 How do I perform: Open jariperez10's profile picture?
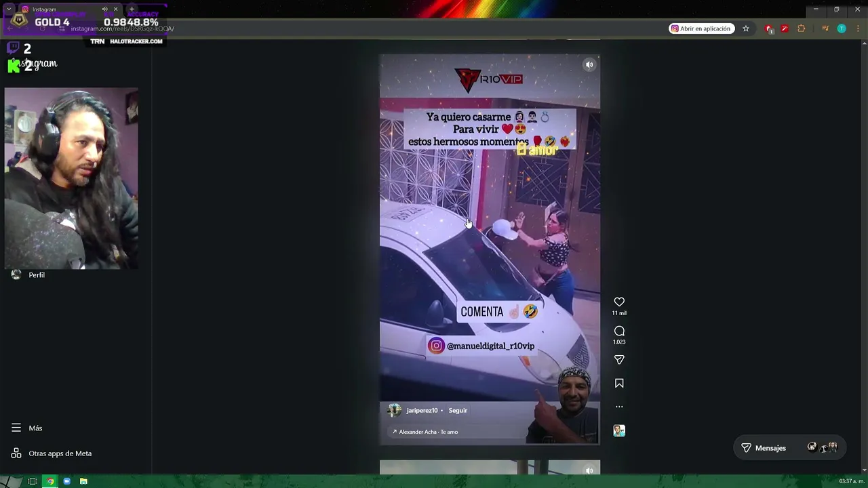pos(394,410)
